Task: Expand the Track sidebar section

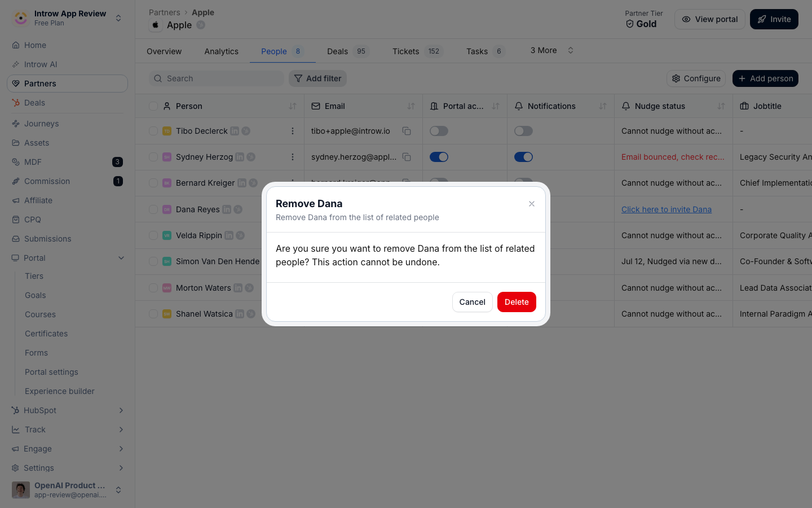Action: click(121, 430)
